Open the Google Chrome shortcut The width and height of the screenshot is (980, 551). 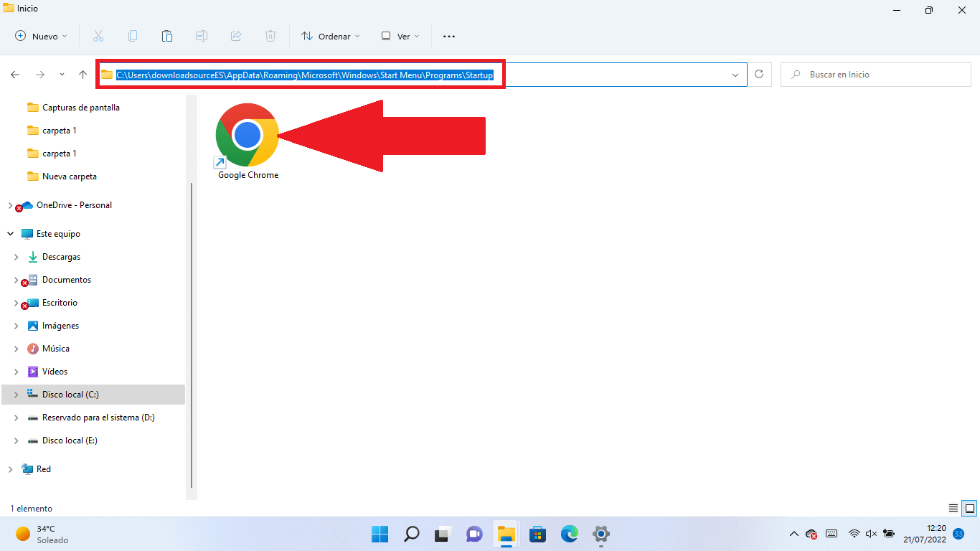248,142
